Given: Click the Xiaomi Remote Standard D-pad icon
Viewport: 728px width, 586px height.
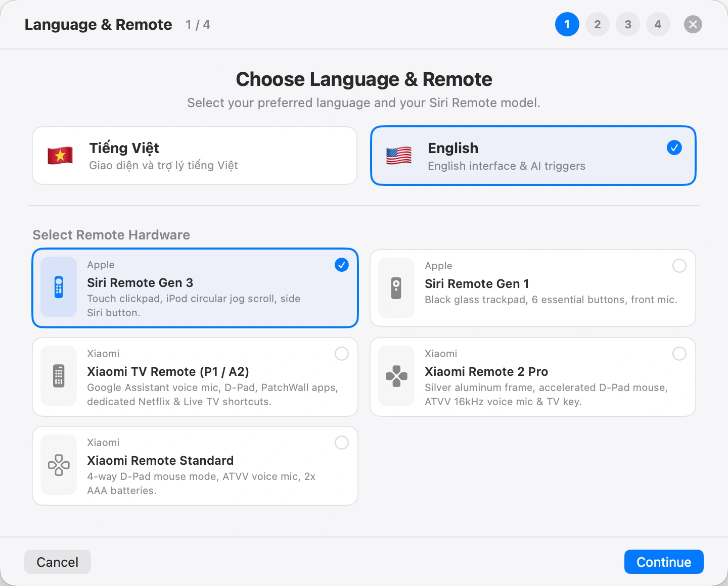Looking at the screenshot, I should pos(59,465).
